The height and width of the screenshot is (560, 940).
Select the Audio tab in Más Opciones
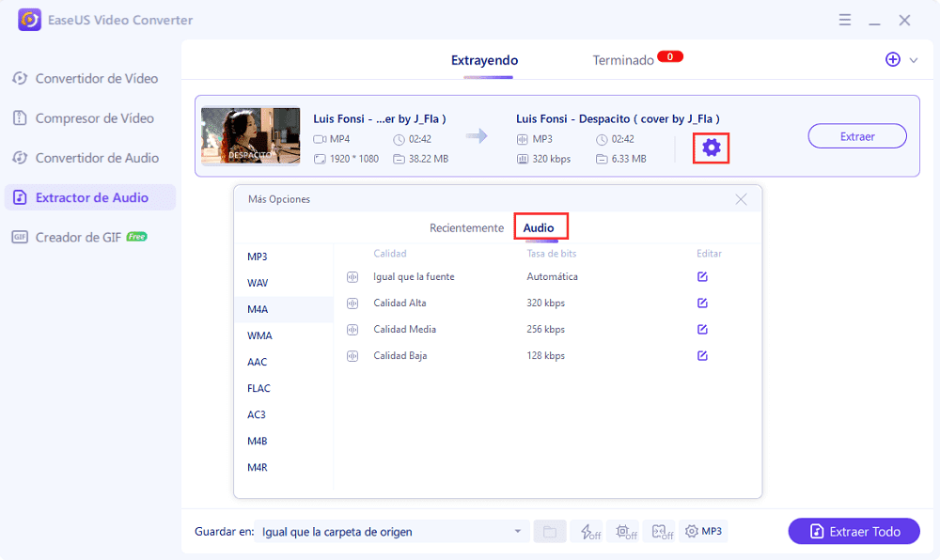coord(539,227)
